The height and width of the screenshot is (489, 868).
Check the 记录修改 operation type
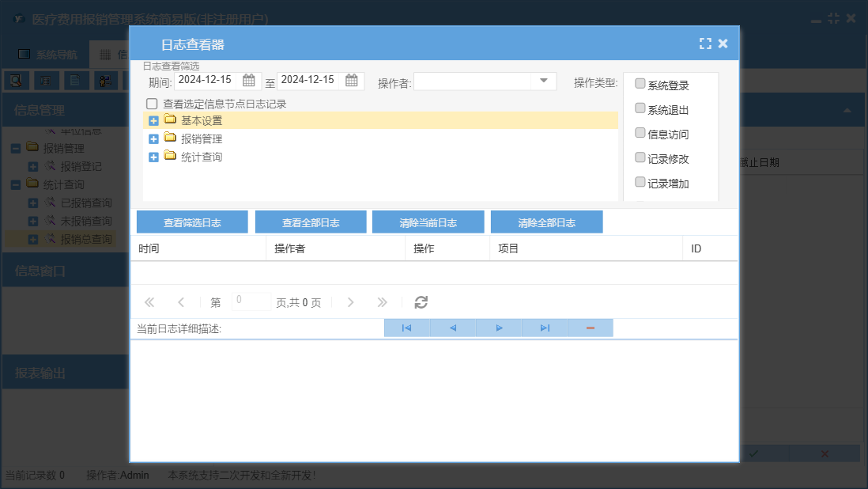pos(640,157)
